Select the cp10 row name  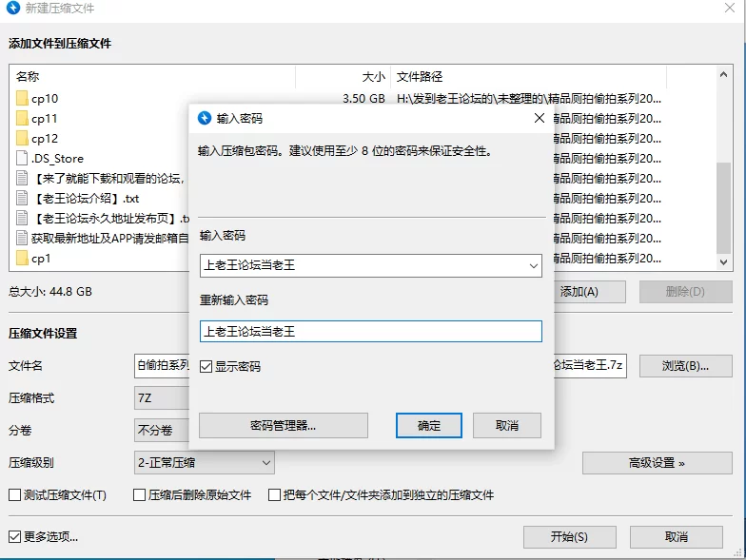45,99
